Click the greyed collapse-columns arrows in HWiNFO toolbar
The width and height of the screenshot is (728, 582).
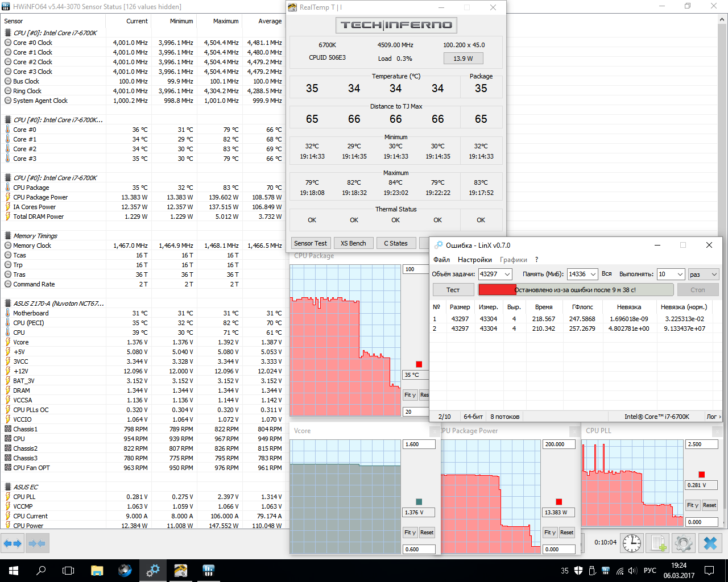pyautogui.click(x=36, y=543)
